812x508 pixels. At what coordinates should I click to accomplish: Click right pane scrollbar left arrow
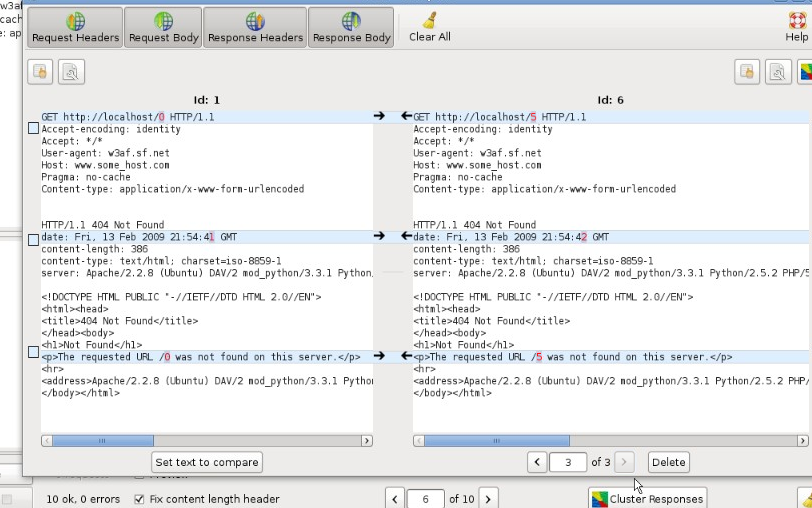(418, 441)
